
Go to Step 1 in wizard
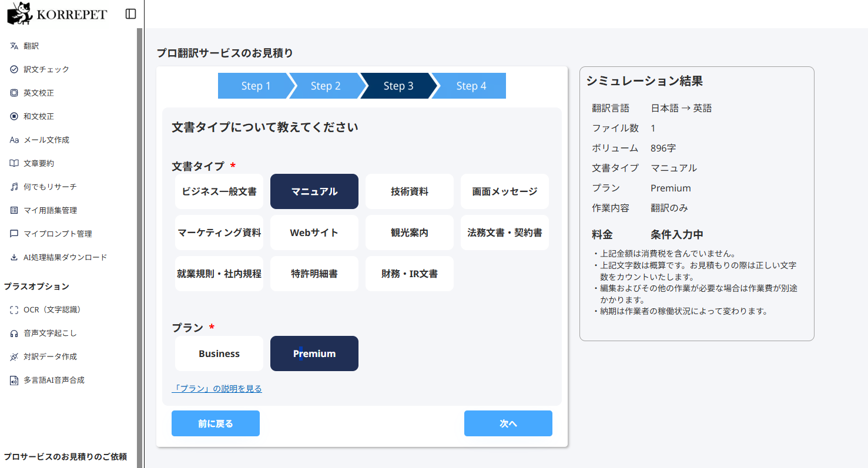[x=256, y=86]
